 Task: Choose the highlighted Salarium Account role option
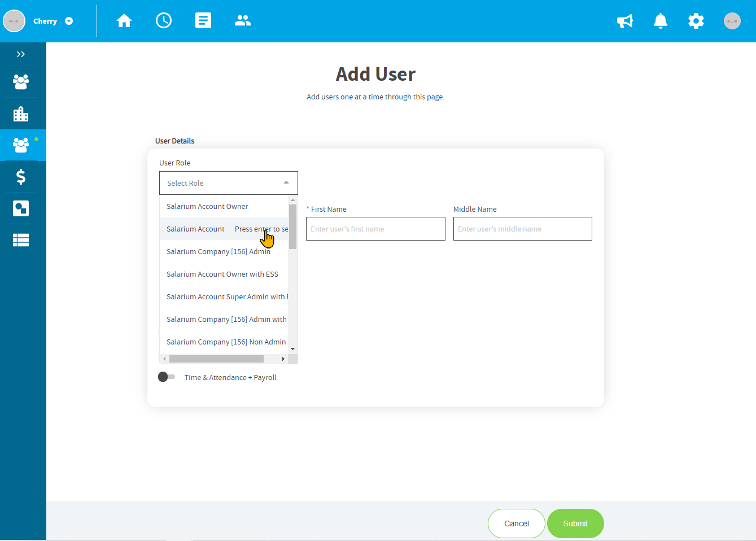click(x=224, y=229)
